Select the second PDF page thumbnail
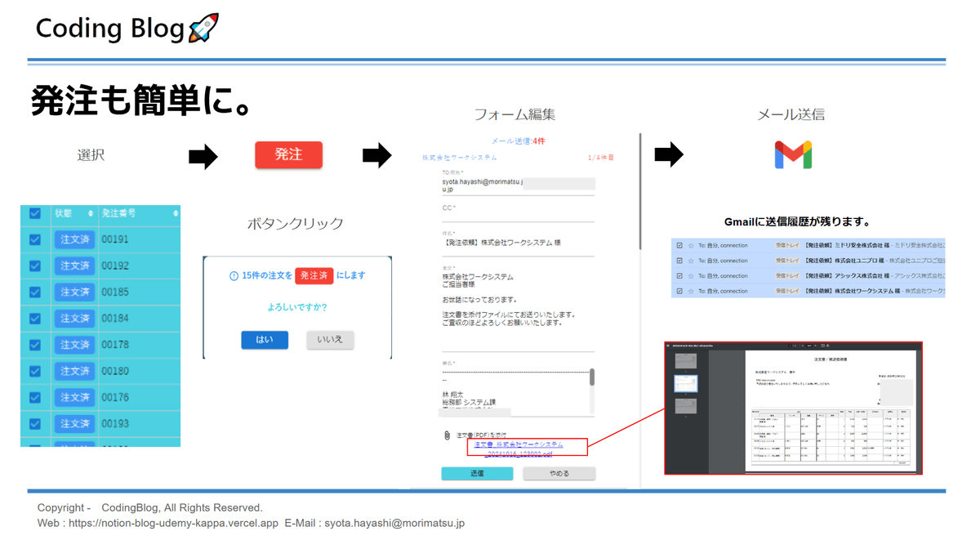 pyautogui.click(x=686, y=382)
